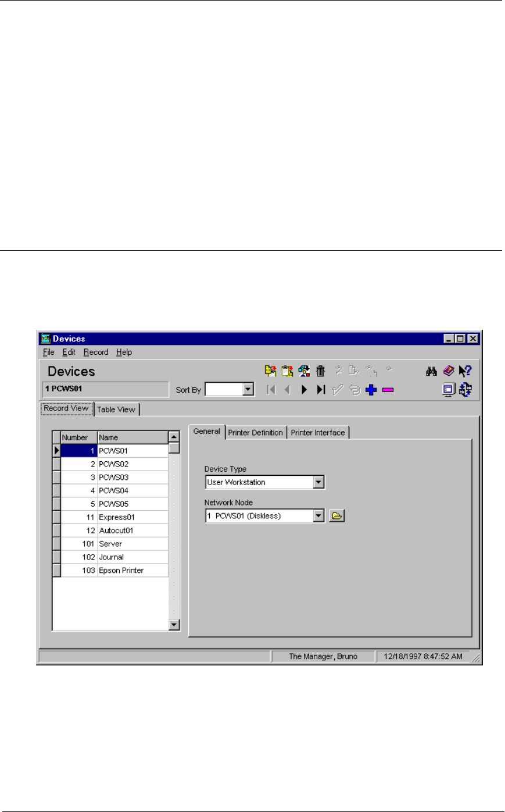Click the status bar date and time
The width and height of the screenshot is (505, 812).
423,656
